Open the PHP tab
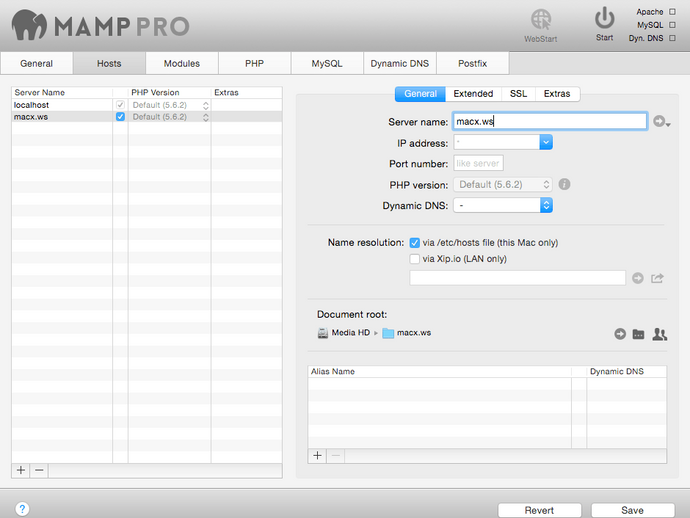Viewport: 690px width, 518px height. coord(254,63)
